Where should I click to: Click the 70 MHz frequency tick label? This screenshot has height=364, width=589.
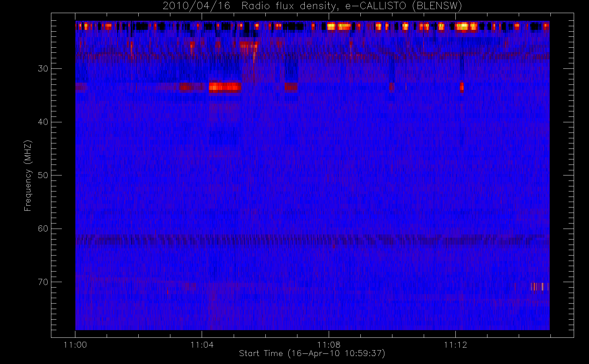coord(43,282)
